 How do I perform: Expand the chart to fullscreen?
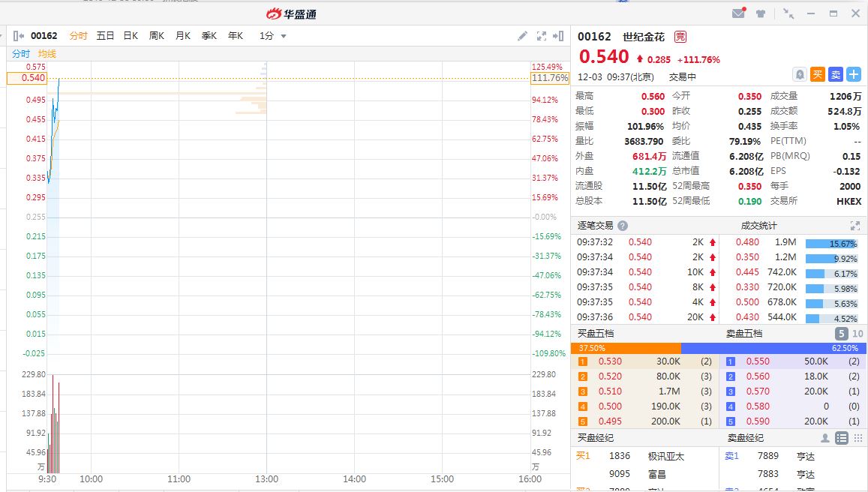point(542,36)
